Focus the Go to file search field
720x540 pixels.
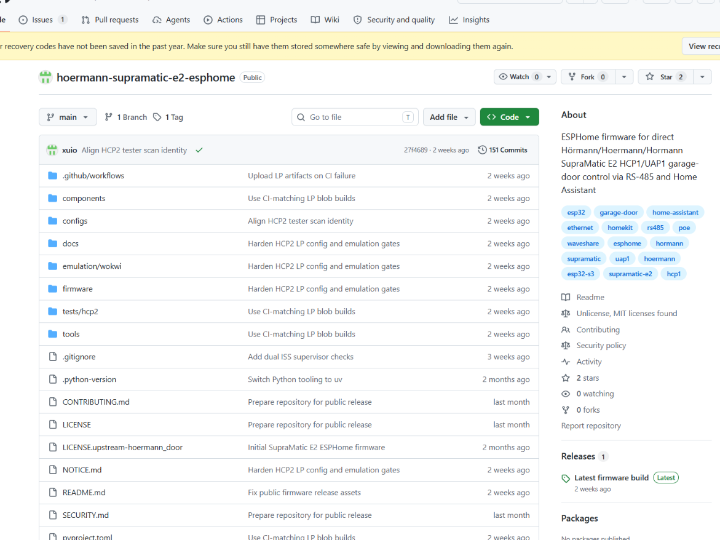[x=355, y=117]
